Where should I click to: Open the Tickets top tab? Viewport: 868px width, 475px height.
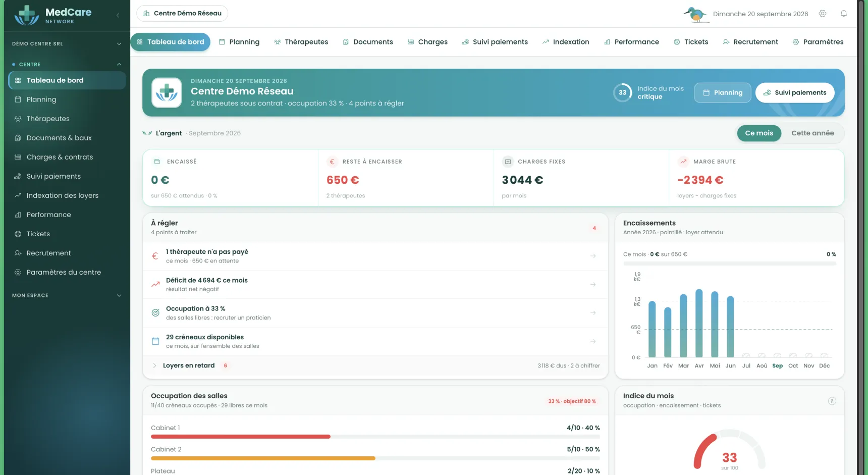pyautogui.click(x=691, y=42)
